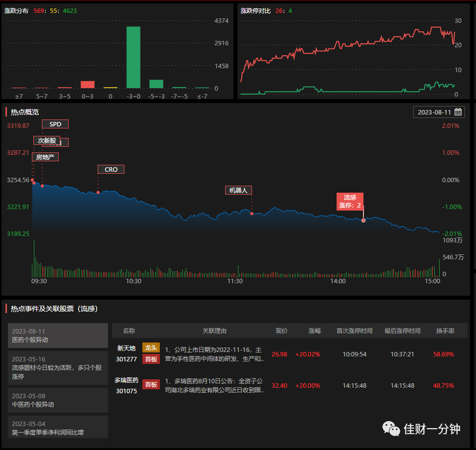Click the 多瑞医药 301075 stock name

[126, 380]
